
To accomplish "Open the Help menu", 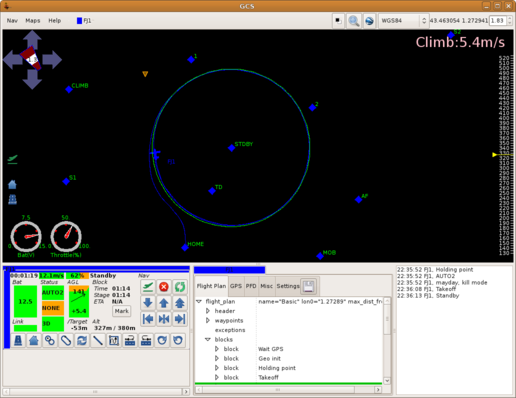I will [x=55, y=21].
